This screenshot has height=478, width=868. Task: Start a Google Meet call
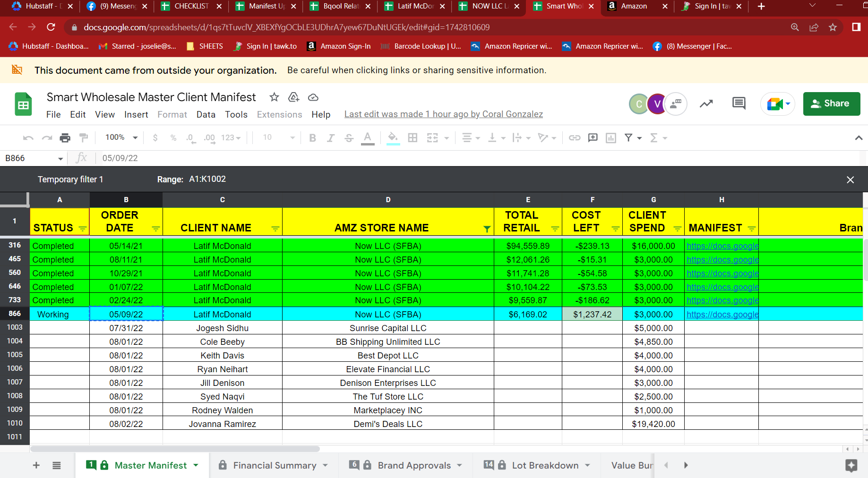[778, 104]
